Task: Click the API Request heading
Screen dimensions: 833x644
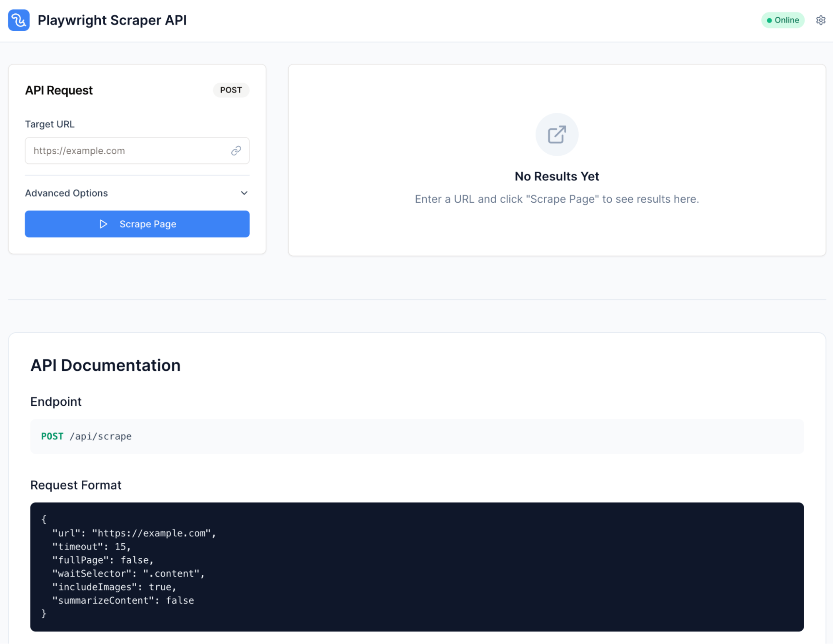Action: pos(59,90)
